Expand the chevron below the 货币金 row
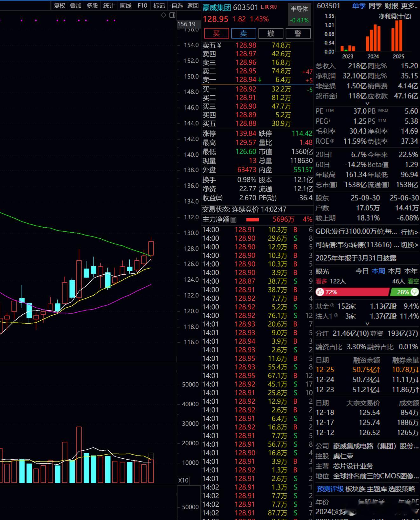 point(367,103)
